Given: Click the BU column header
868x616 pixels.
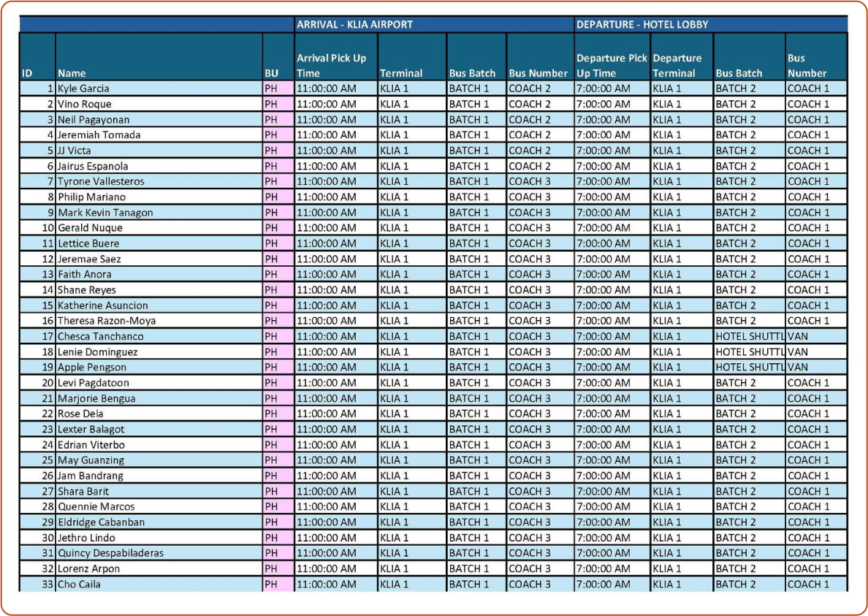Looking at the screenshot, I should click(x=278, y=72).
